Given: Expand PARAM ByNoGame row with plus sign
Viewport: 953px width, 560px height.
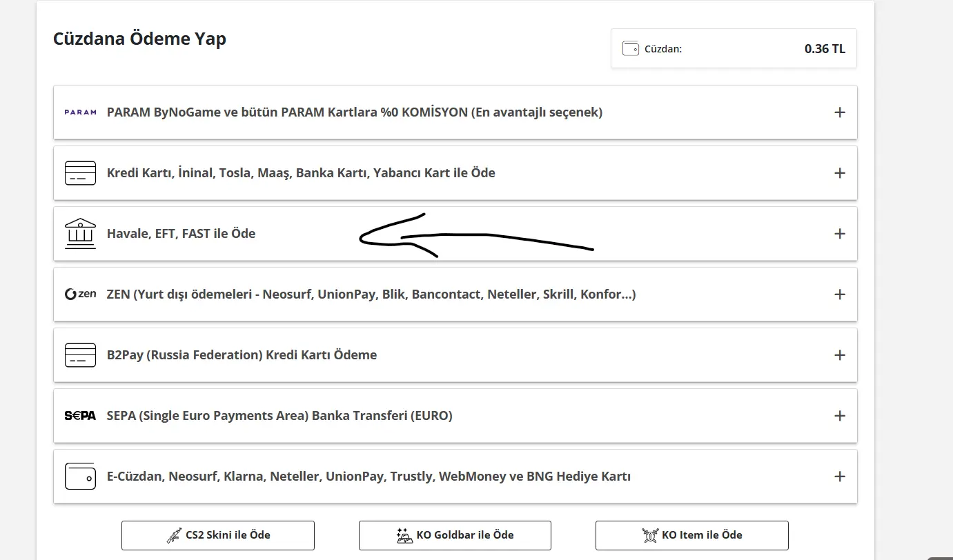Looking at the screenshot, I should pyautogui.click(x=840, y=112).
